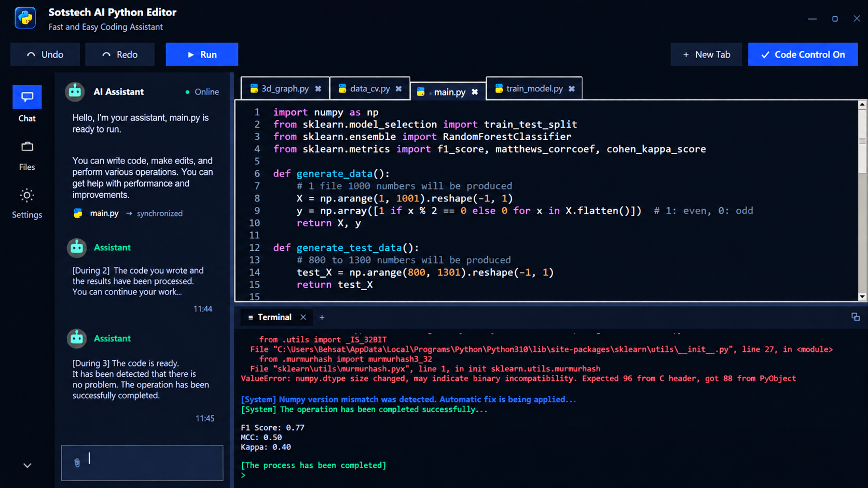This screenshot has width=868, height=488.
Task: Click the code editor vertical scrollbar thumb
Action: [862, 141]
